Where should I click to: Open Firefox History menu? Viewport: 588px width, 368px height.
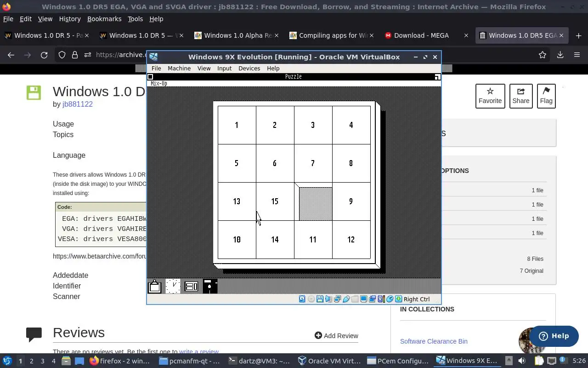pyautogui.click(x=70, y=19)
